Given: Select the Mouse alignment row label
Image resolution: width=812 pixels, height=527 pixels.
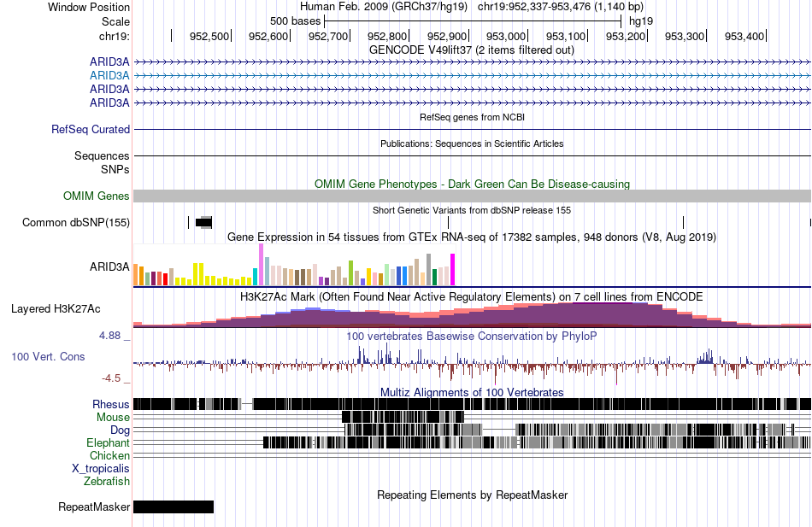Looking at the screenshot, I should click(113, 418).
